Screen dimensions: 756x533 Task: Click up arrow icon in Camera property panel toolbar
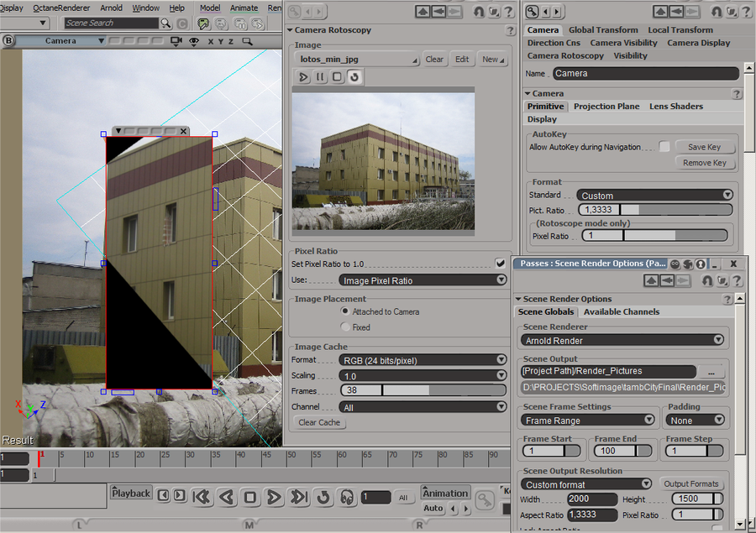click(660, 11)
